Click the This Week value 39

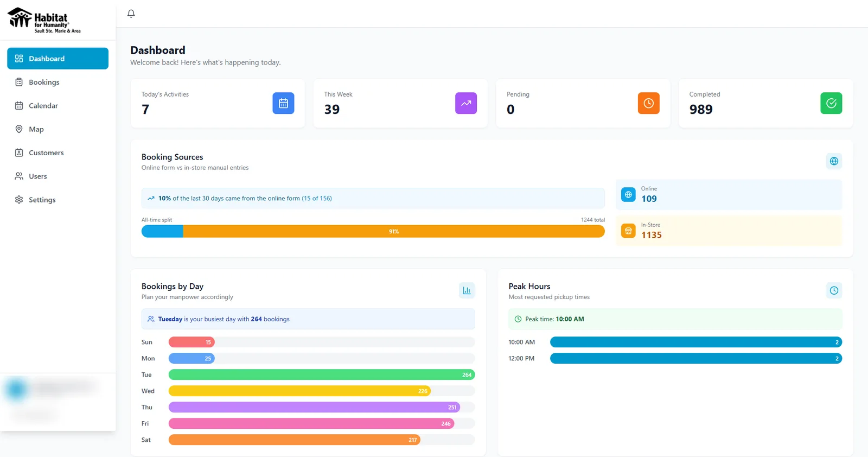(x=332, y=110)
